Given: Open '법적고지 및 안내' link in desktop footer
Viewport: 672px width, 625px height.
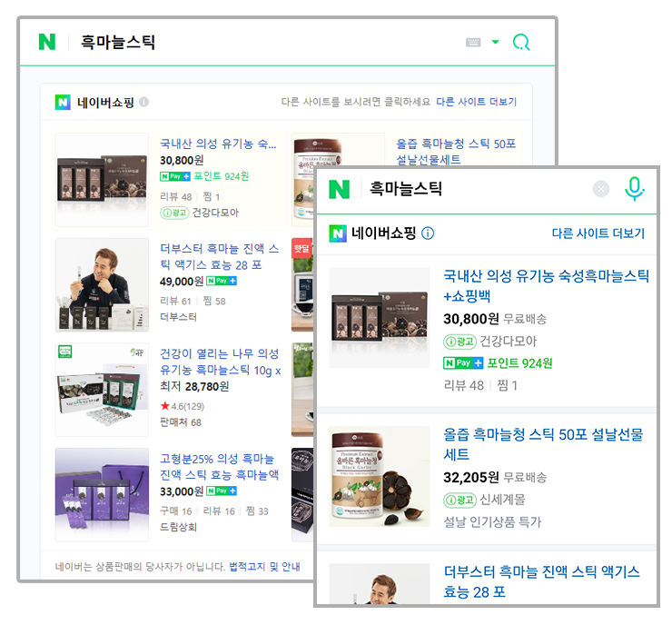Looking at the screenshot, I should click(264, 567).
